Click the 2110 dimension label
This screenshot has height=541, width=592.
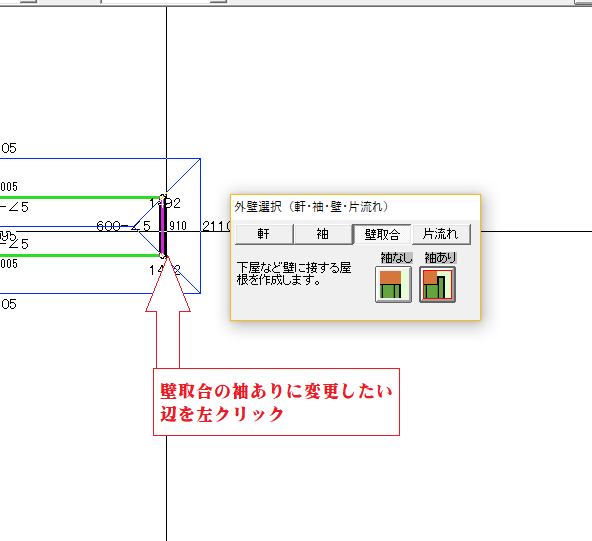tap(216, 226)
